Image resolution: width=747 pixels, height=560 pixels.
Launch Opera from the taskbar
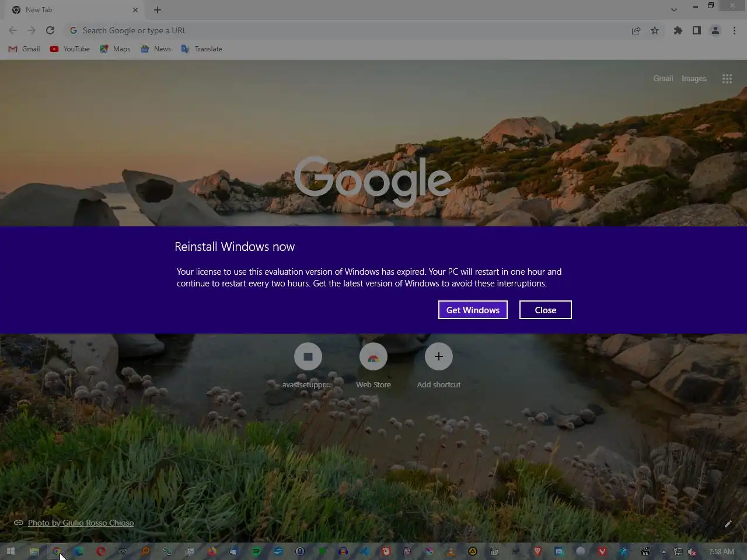(x=101, y=551)
